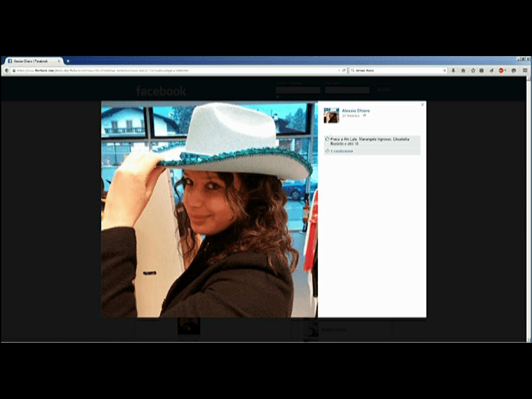The height and width of the screenshot is (399, 532).
Task: Click the paper plane toolbar icon
Action: (x=491, y=71)
